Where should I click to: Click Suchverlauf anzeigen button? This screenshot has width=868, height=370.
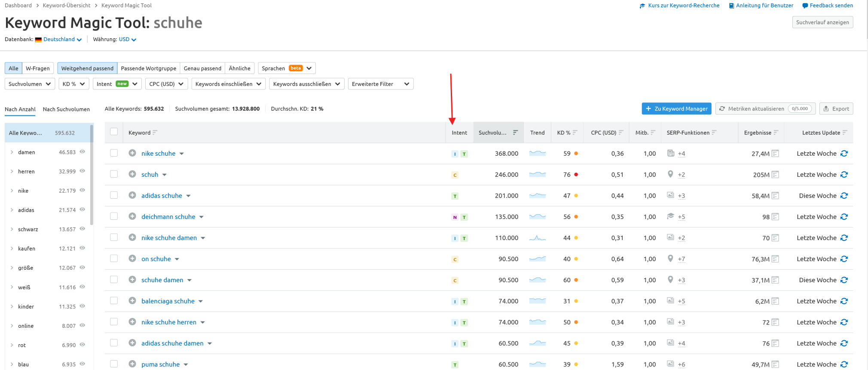click(x=822, y=22)
